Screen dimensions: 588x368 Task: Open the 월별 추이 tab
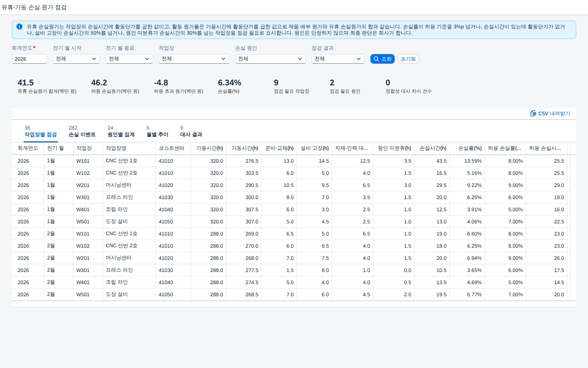[x=157, y=131]
